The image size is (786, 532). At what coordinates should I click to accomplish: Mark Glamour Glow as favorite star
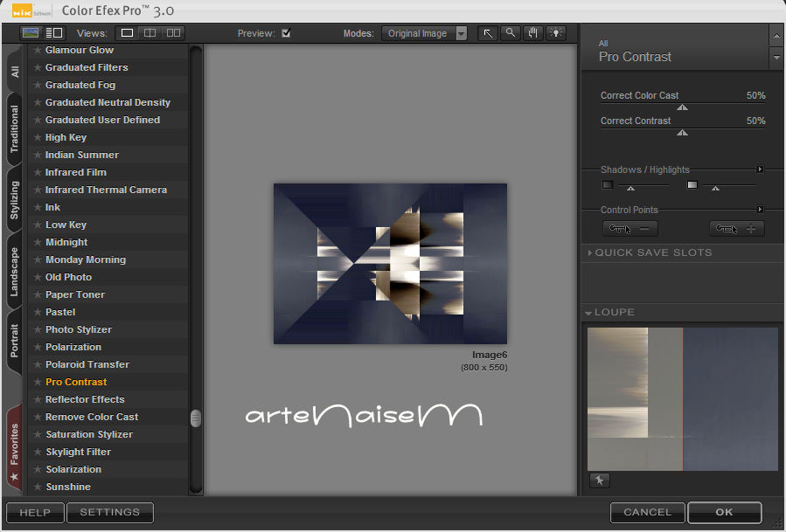point(37,50)
